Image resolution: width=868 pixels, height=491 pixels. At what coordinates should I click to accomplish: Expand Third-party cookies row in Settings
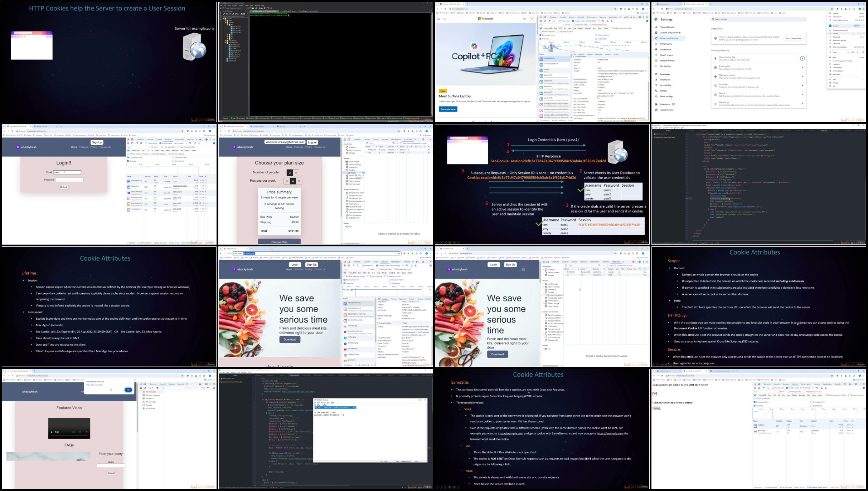802,77
